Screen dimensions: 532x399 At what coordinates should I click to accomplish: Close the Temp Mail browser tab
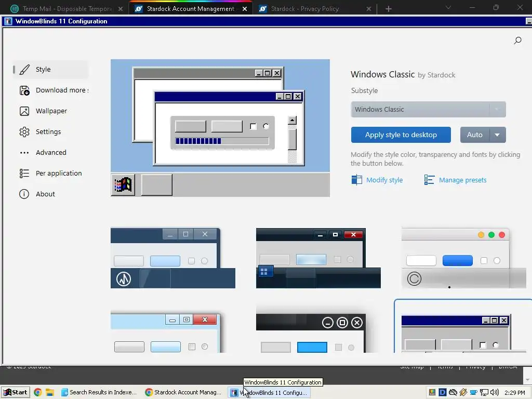pyautogui.click(x=121, y=9)
